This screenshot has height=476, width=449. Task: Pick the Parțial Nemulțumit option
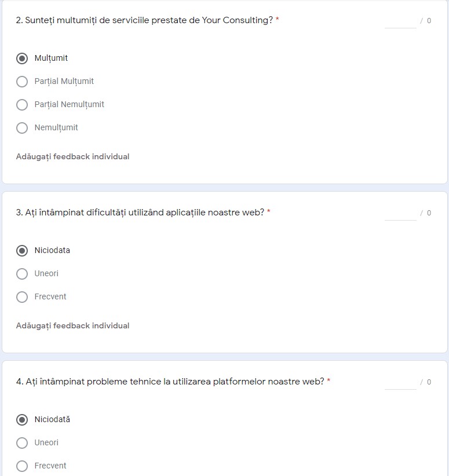(22, 105)
